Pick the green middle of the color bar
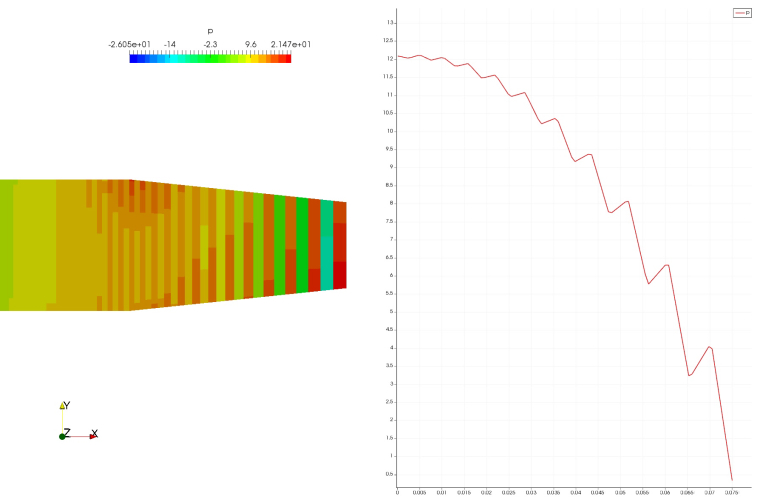The image size is (760, 499). [x=210, y=59]
